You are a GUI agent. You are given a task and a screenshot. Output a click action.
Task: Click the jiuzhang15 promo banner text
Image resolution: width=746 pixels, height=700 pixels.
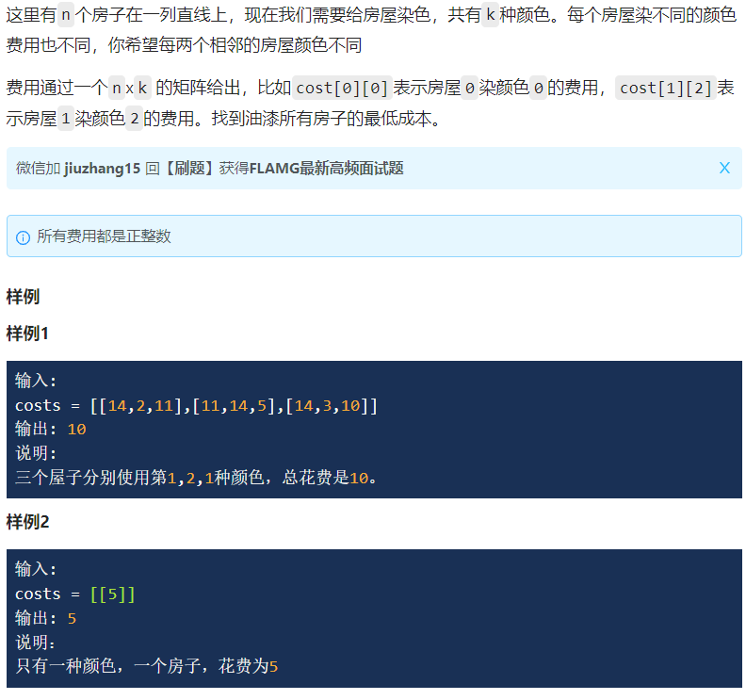(210, 168)
